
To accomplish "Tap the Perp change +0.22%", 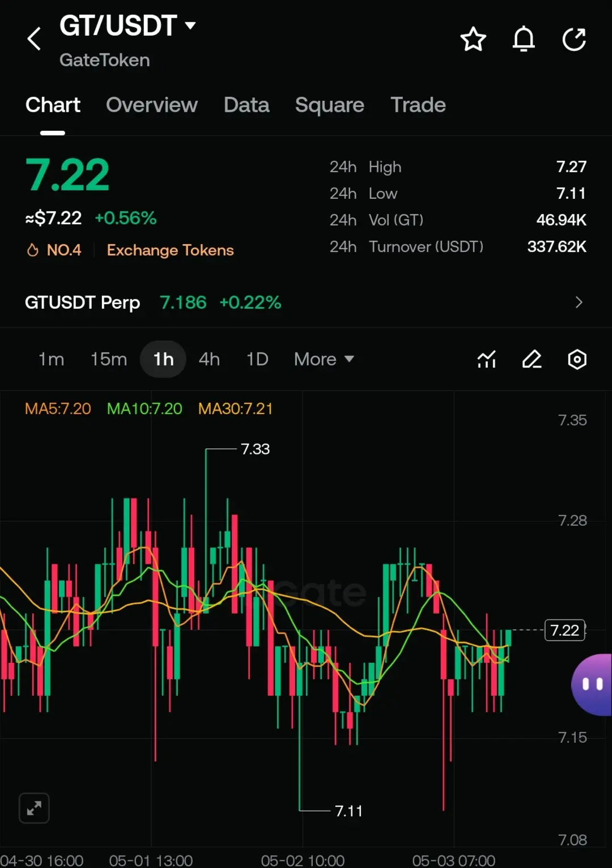I will click(250, 303).
